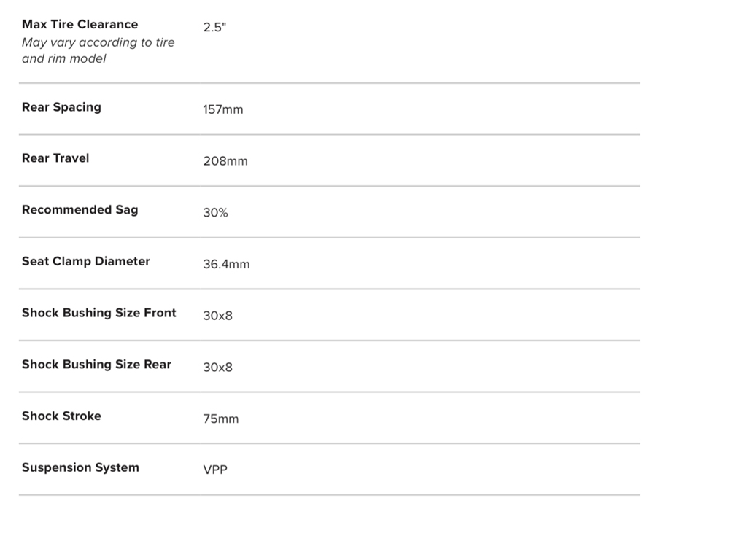Click the italic "May vary according to tire" line
The width and height of the screenshot is (747, 560).
[x=98, y=42]
